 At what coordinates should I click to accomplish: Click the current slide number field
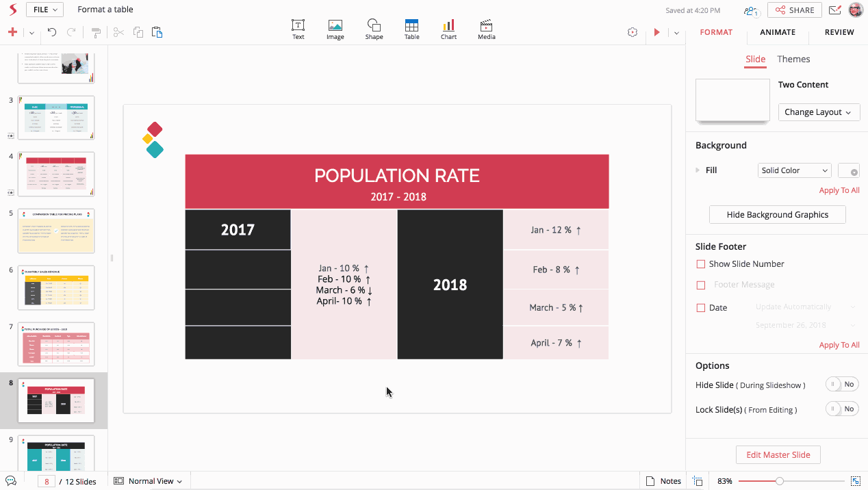click(47, 481)
